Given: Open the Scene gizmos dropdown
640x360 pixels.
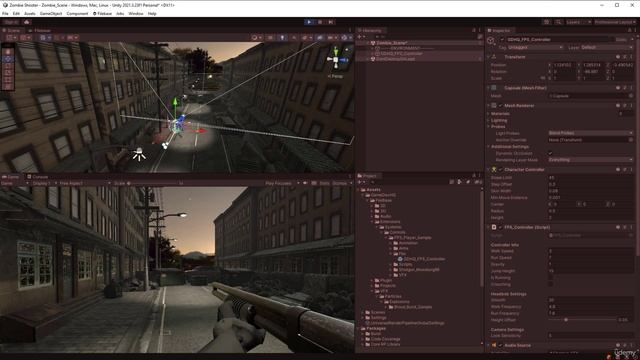Looking at the screenshot, I should click(346, 38).
